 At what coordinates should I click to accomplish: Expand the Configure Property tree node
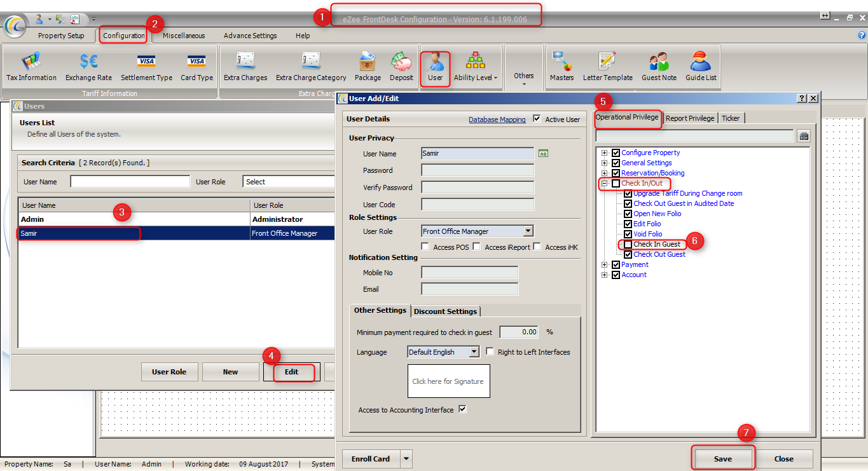(605, 153)
